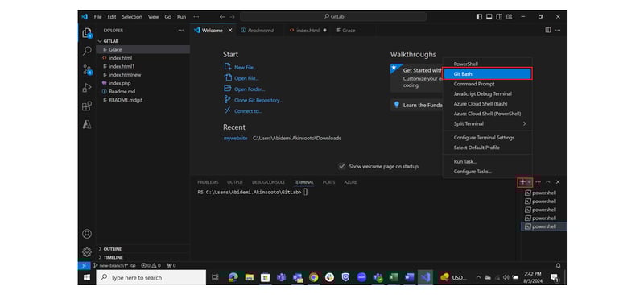Select Command Prompt profile
The height and width of the screenshot is (295, 644).
click(x=488, y=84)
